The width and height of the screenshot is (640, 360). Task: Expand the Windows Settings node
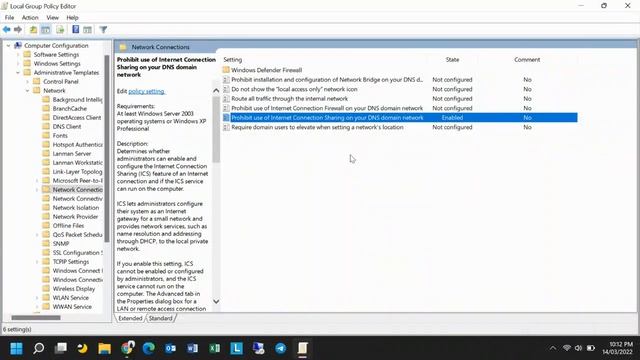coord(18,64)
